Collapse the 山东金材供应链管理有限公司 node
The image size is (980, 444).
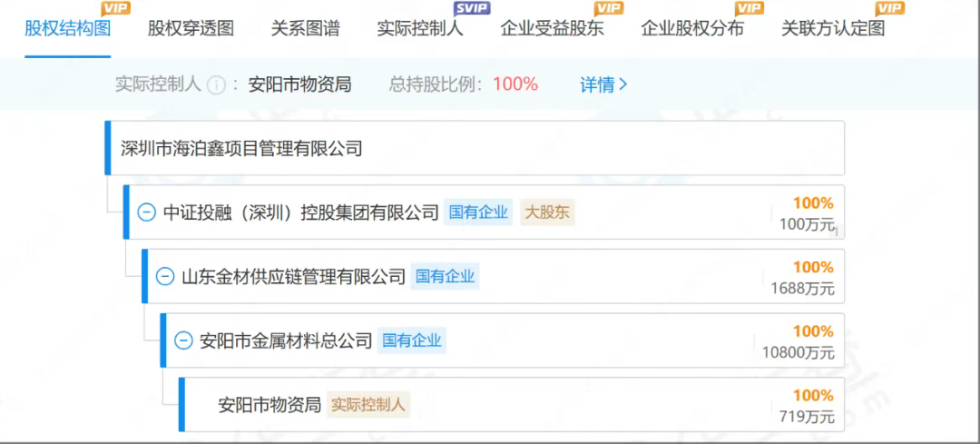(x=164, y=276)
